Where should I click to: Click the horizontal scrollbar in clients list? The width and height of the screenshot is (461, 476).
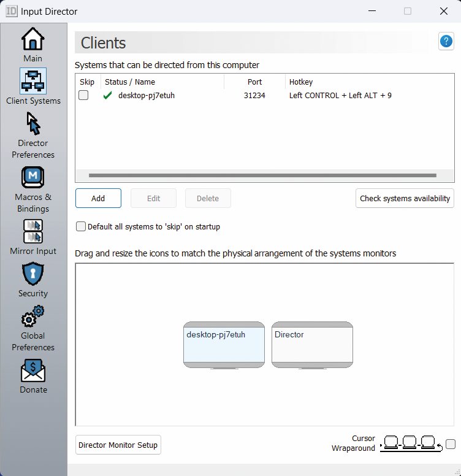pyautogui.click(x=262, y=175)
